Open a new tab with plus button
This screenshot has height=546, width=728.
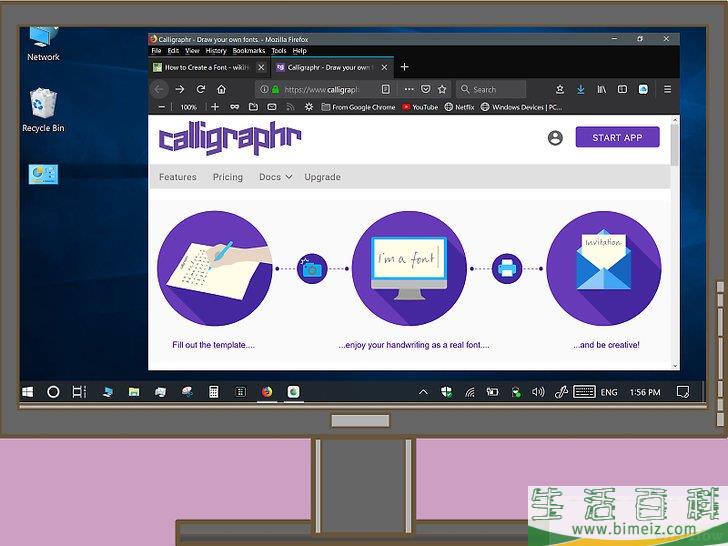coord(404,67)
